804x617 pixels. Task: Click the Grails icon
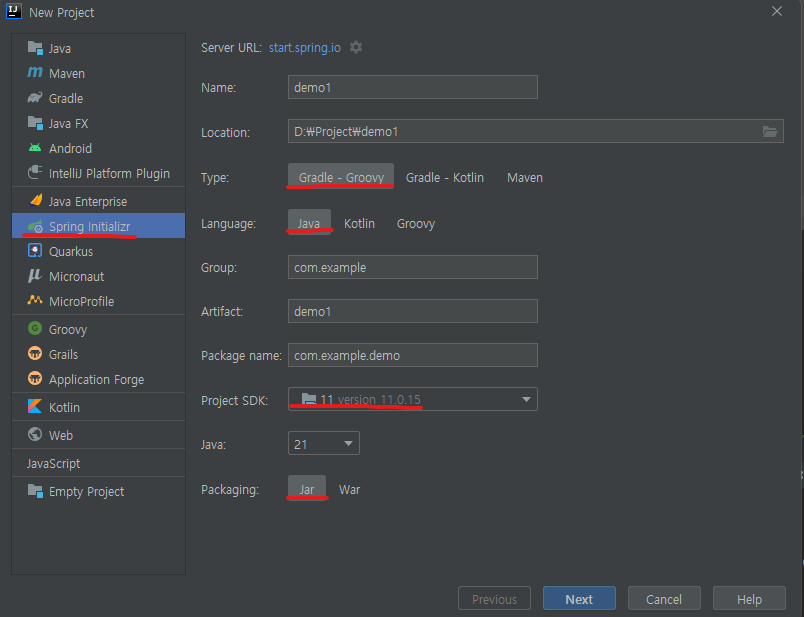tap(35, 353)
